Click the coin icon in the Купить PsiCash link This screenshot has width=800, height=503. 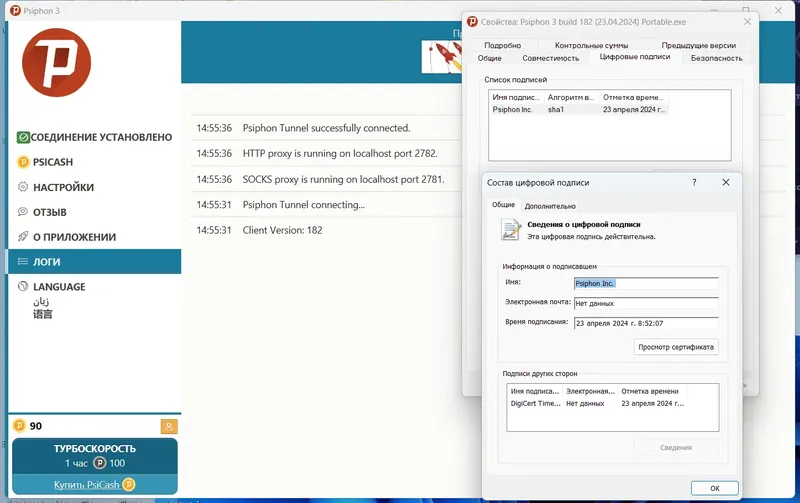pyautogui.click(x=129, y=484)
